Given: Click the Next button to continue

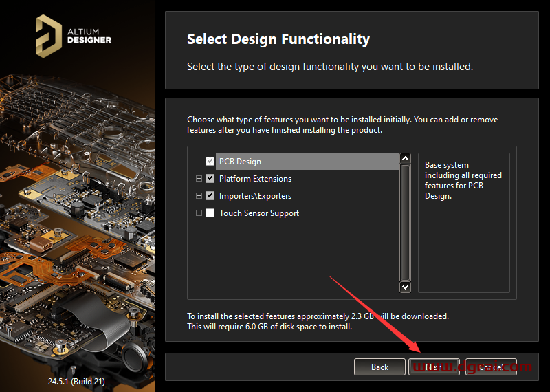Looking at the screenshot, I should click(434, 367).
